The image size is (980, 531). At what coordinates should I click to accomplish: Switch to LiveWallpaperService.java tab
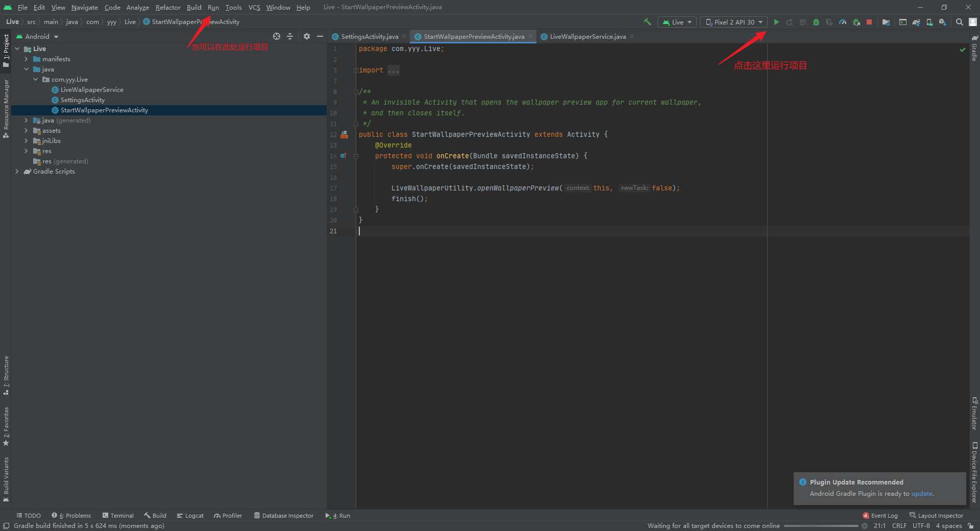[x=587, y=37]
